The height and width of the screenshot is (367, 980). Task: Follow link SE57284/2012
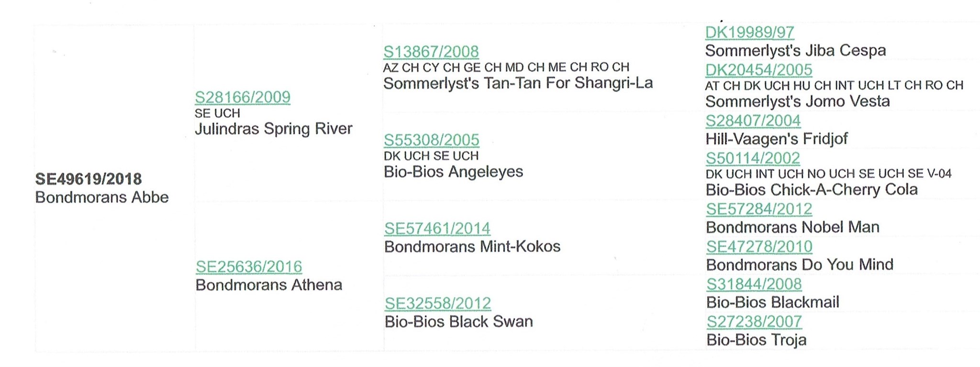click(x=759, y=209)
